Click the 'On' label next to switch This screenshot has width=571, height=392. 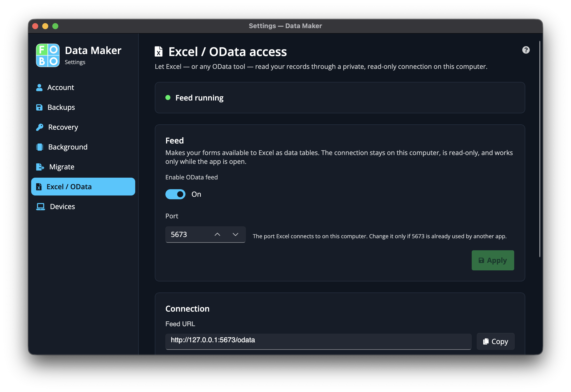[196, 194]
